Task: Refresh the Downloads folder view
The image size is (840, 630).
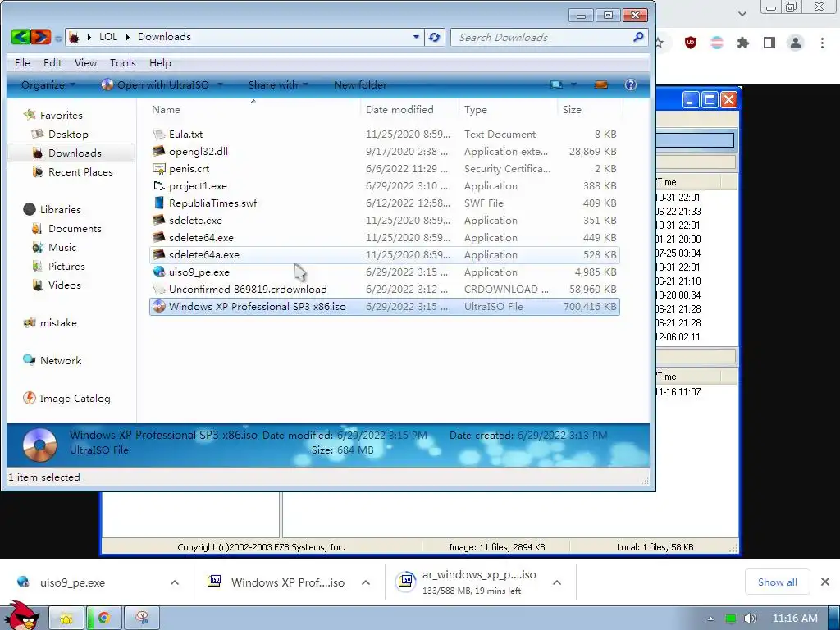Action: click(435, 37)
